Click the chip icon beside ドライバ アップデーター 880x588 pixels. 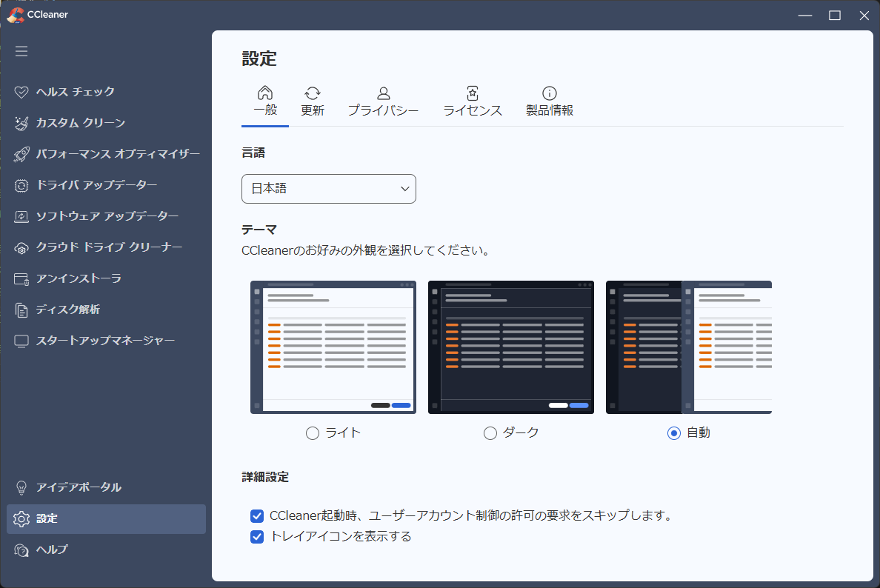(x=21, y=186)
